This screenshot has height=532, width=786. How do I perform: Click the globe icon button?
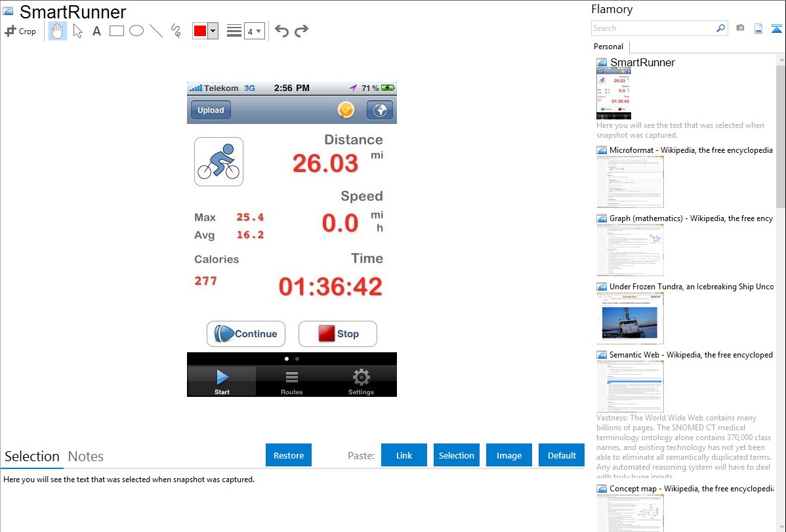(379, 110)
